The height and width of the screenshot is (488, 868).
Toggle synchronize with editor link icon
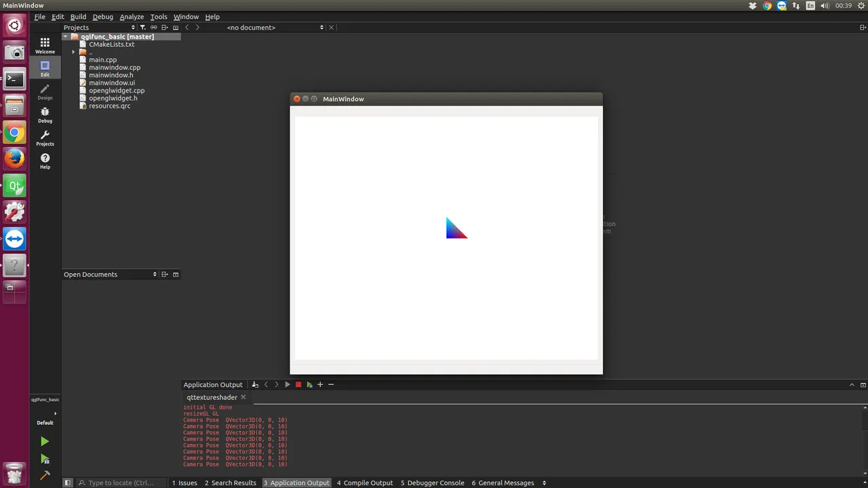[x=154, y=28]
